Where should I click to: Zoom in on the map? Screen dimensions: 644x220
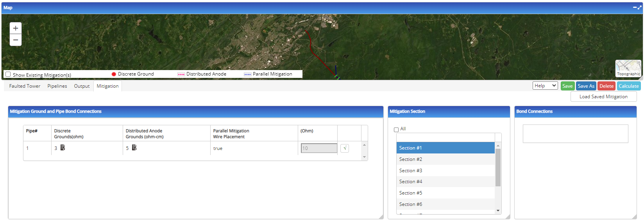(16, 28)
